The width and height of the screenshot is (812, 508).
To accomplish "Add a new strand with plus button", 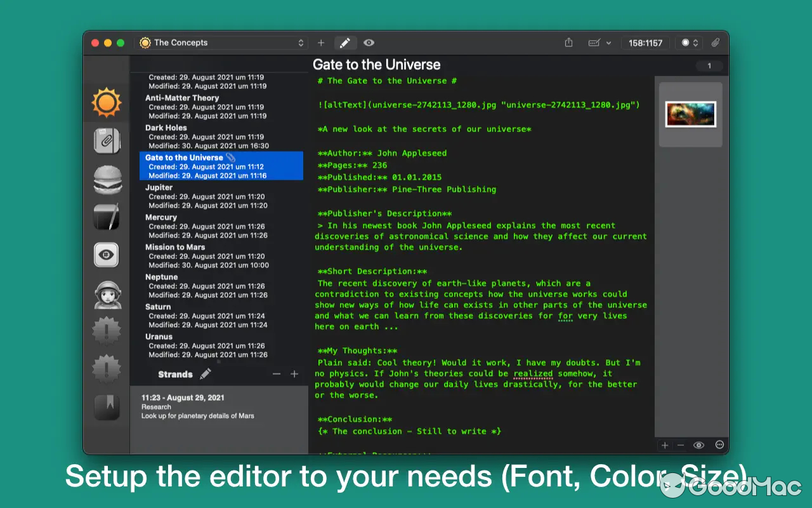I will (294, 374).
